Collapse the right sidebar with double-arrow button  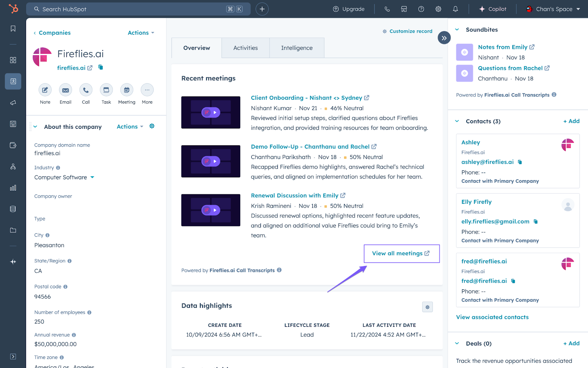tap(444, 38)
